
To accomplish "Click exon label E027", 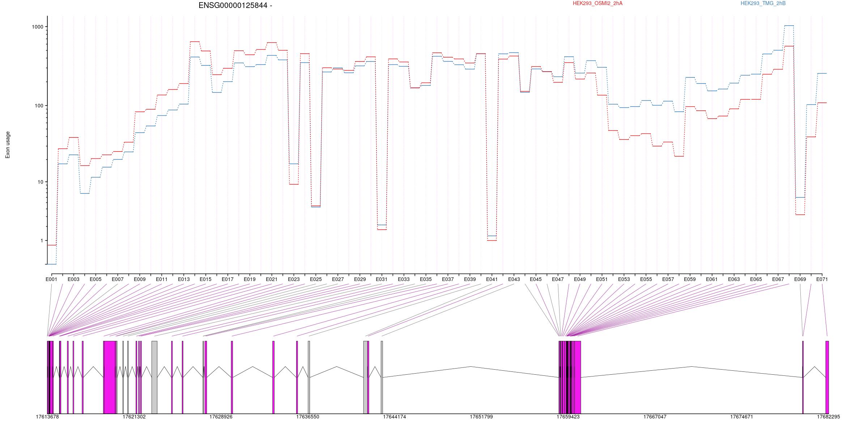I will [338, 279].
